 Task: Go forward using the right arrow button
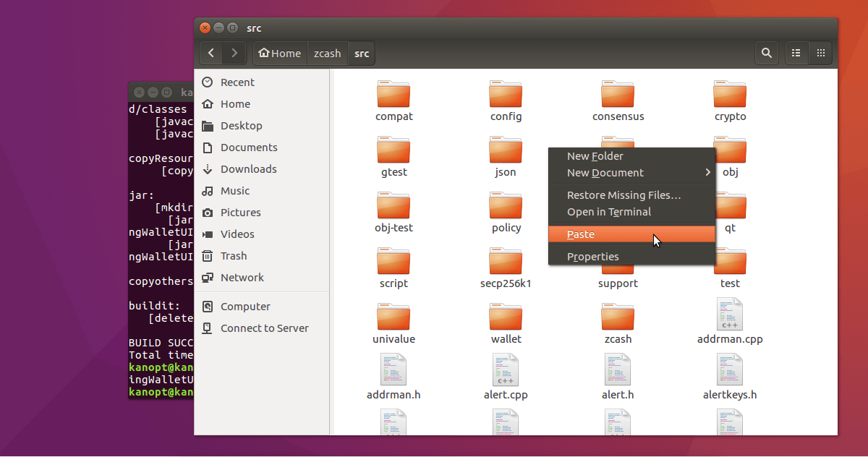point(234,53)
